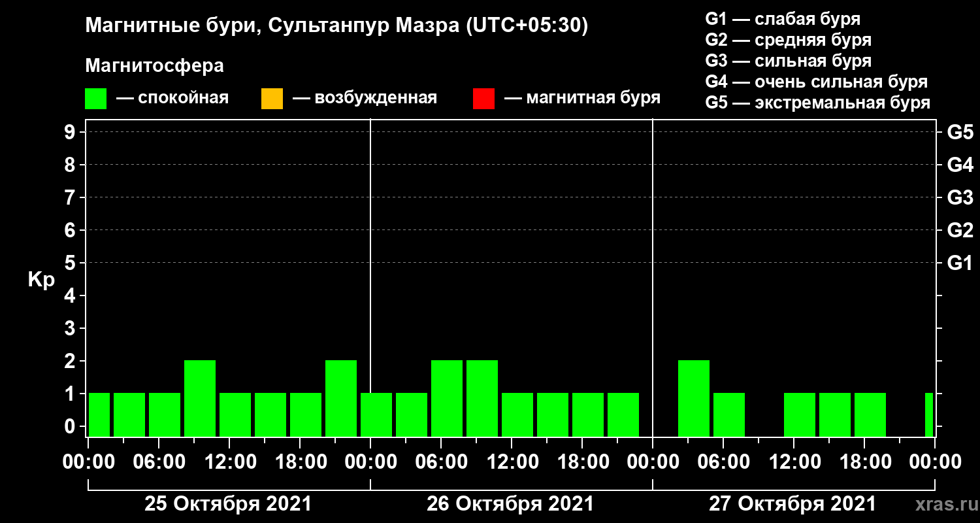The width and height of the screenshot is (980, 523).
Task: Click the 'G2 — средняя буря' legend line
Action: [788, 40]
